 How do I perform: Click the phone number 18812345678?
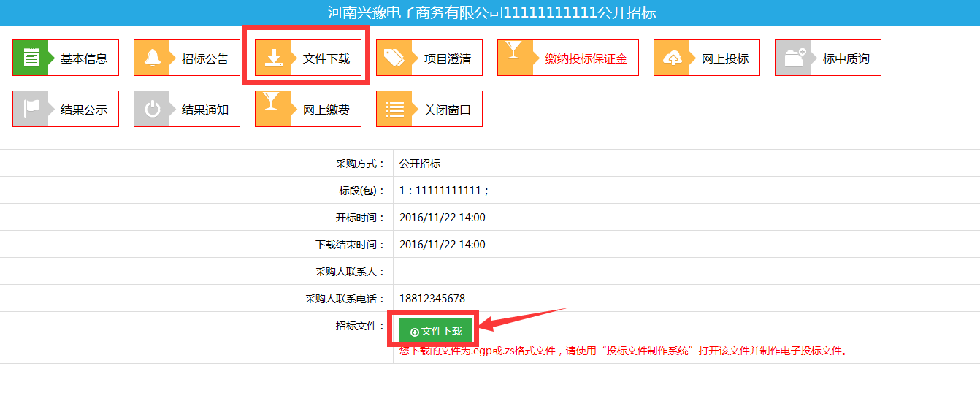pyautogui.click(x=432, y=299)
